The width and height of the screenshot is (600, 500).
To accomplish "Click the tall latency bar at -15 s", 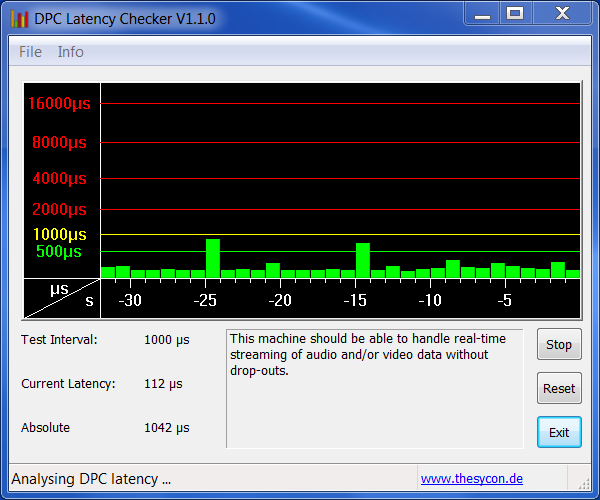I will [x=363, y=260].
